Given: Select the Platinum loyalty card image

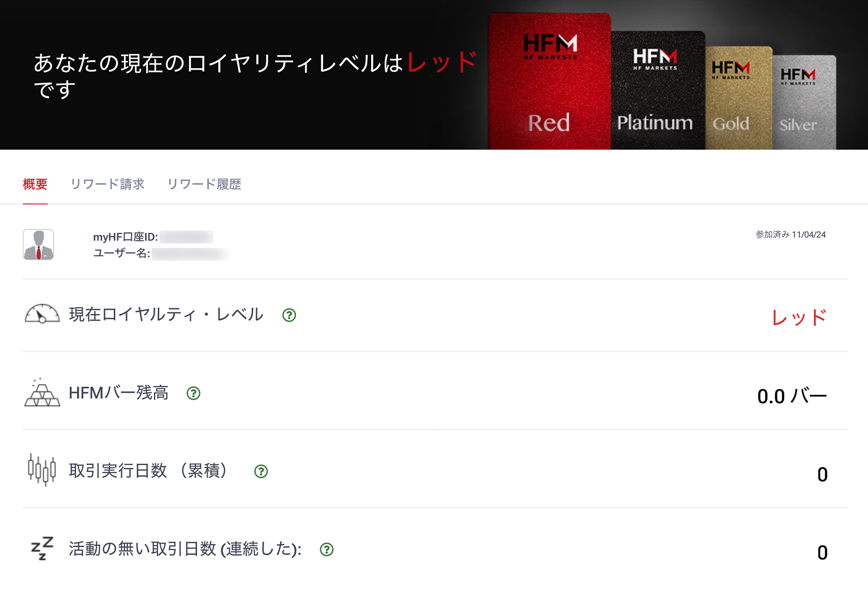Looking at the screenshot, I should pyautogui.click(x=658, y=90).
